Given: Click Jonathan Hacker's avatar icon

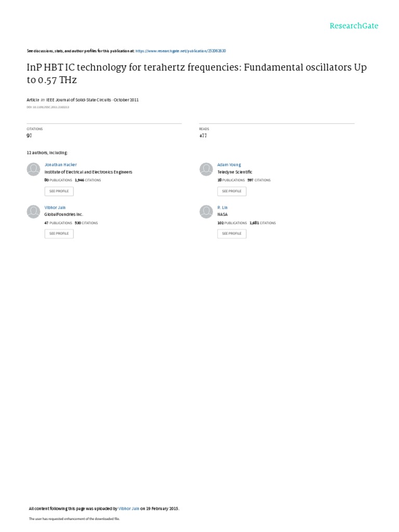Looking at the screenshot, I should pos(33,169).
